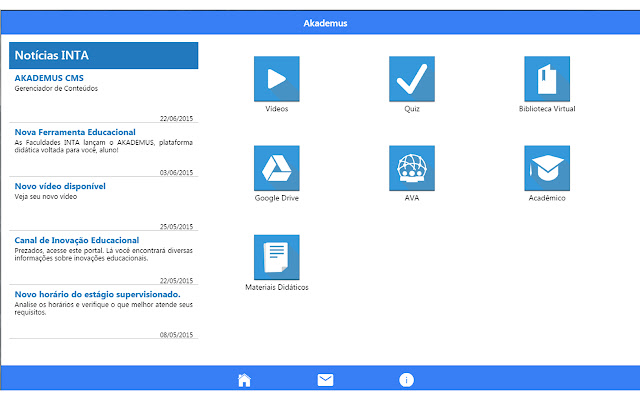Click the date 08/05/2015

click(x=176, y=335)
